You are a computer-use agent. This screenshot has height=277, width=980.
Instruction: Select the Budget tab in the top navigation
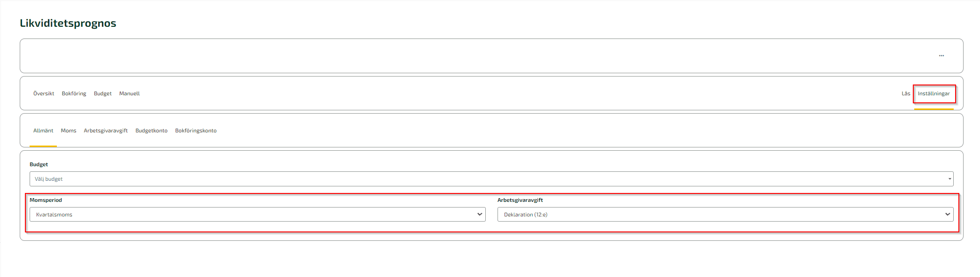pyautogui.click(x=103, y=93)
